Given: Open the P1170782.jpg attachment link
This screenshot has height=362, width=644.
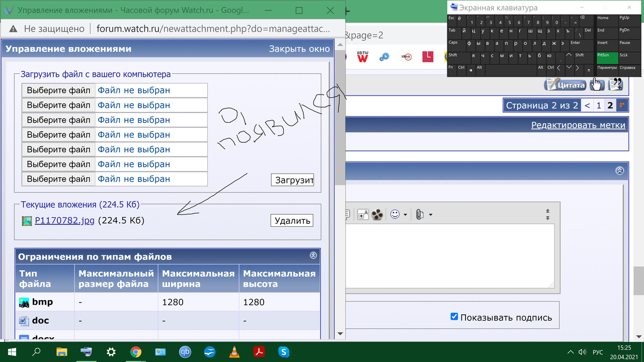Looking at the screenshot, I should (64, 221).
